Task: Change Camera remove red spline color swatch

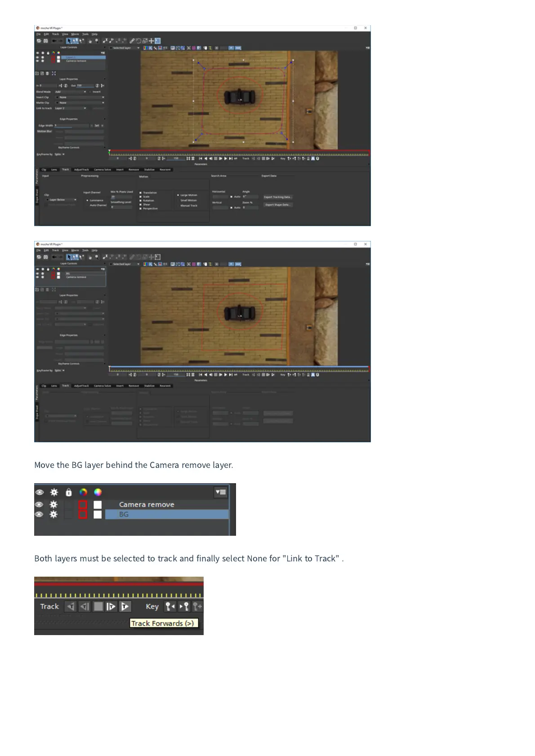Action: tap(83, 504)
